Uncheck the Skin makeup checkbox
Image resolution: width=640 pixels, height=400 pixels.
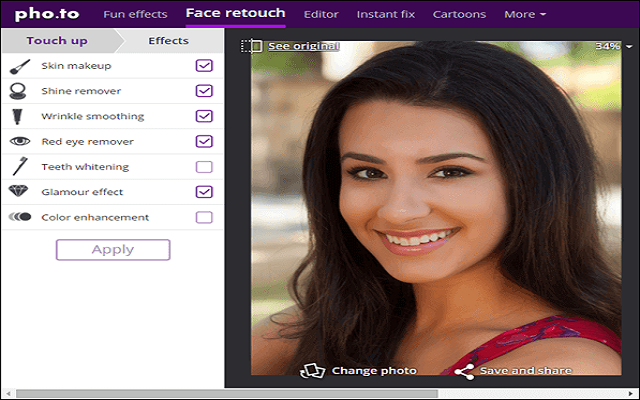point(204,66)
